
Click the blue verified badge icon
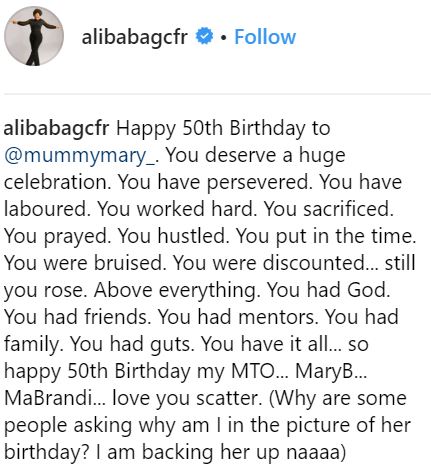[204, 36]
